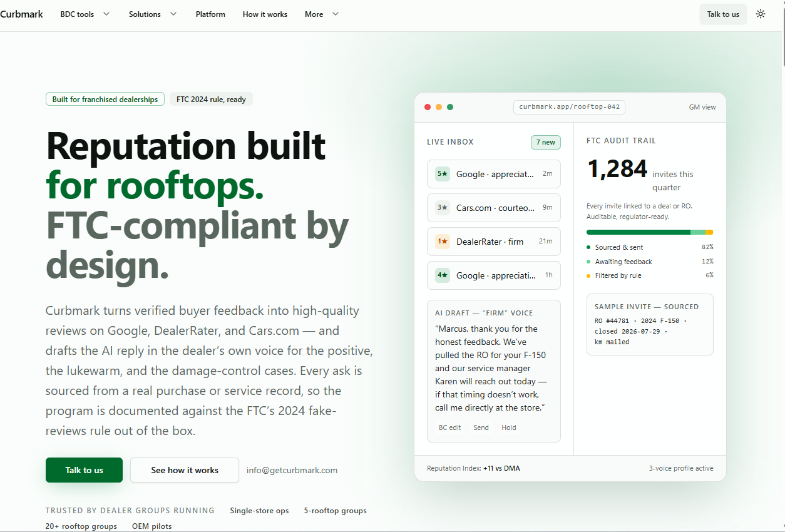Image resolution: width=785 pixels, height=532 pixels.
Task: Click 3-voice profile active status
Action: click(681, 468)
